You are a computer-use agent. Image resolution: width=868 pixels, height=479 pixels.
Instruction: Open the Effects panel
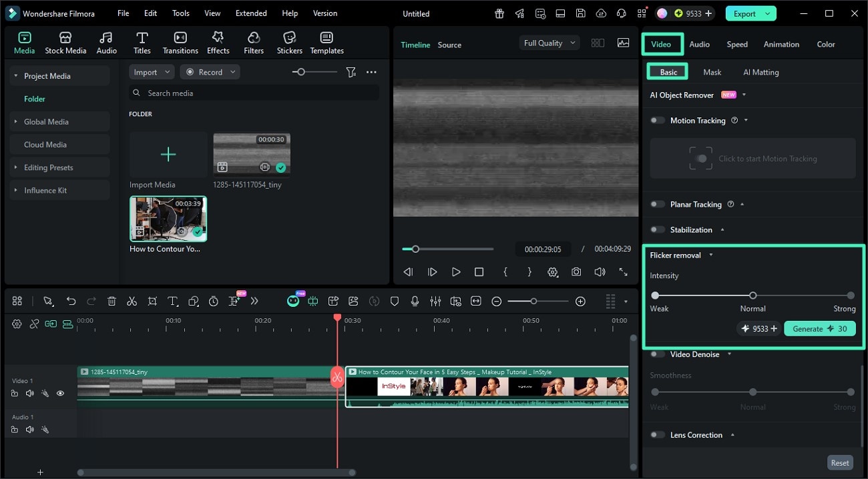(x=218, y=43)
